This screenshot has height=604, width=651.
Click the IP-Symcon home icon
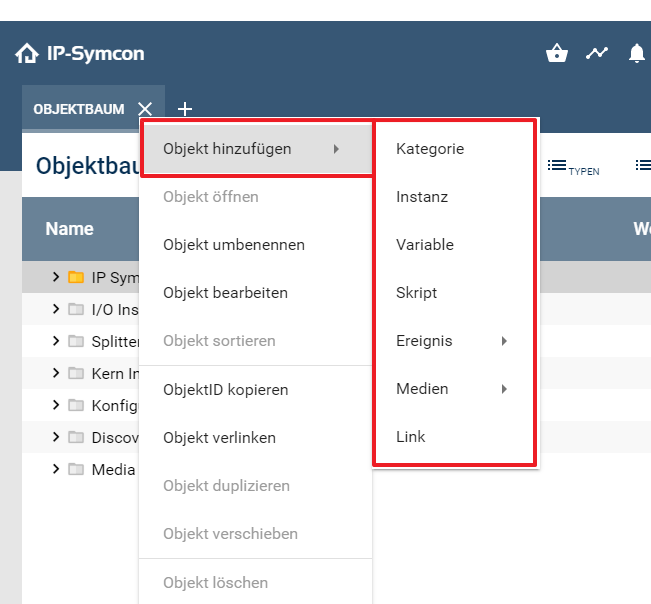pos(27,53)
